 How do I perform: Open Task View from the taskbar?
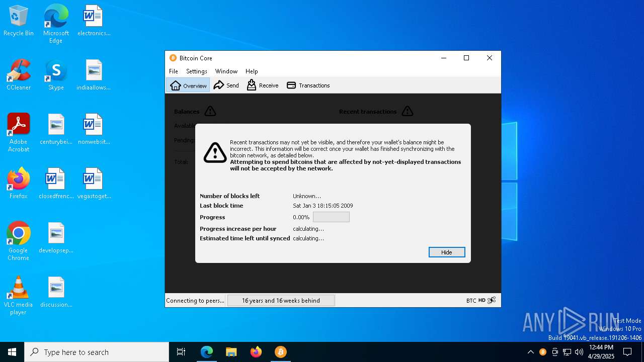pos(181,352)
